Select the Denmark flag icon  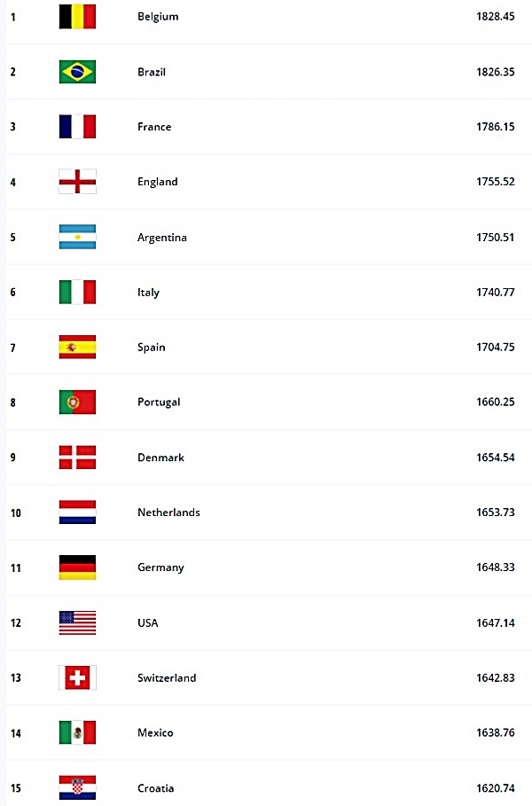(77, 457)
